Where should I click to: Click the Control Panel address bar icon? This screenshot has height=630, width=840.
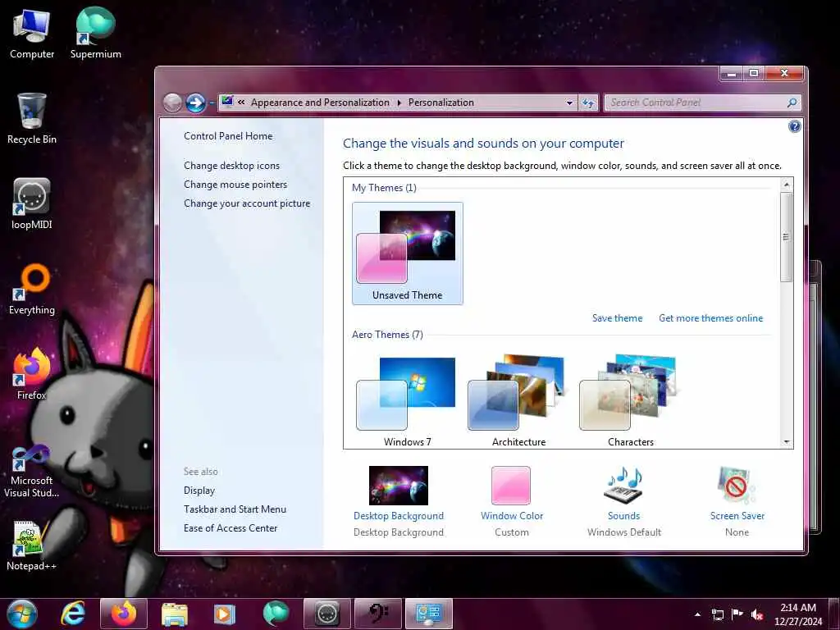point(227,101)
